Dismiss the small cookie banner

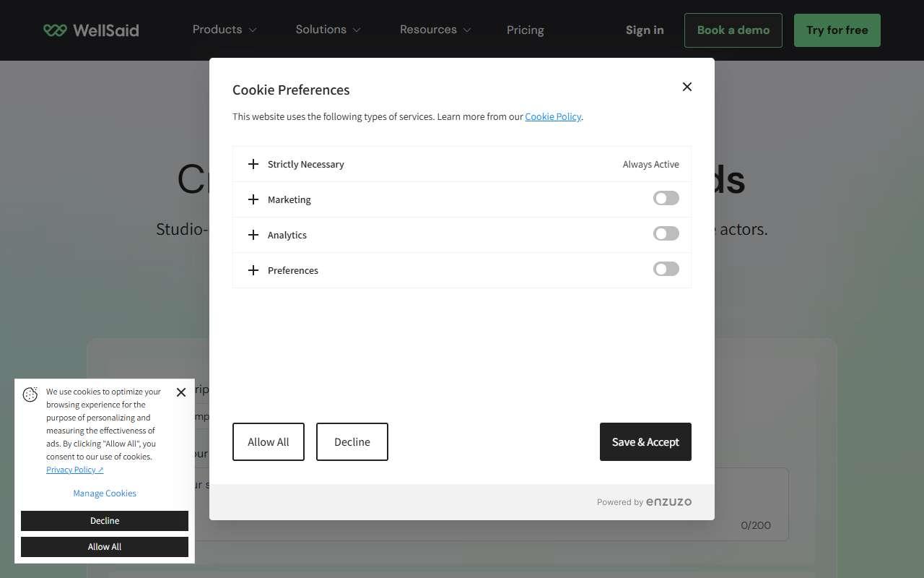point(181,392)
